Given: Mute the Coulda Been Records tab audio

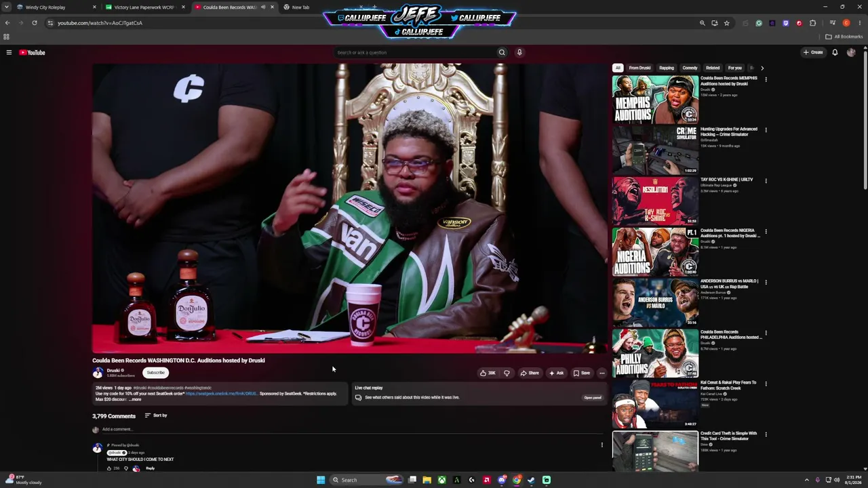Looking at the screenshot, I should [x=263, y=7].
